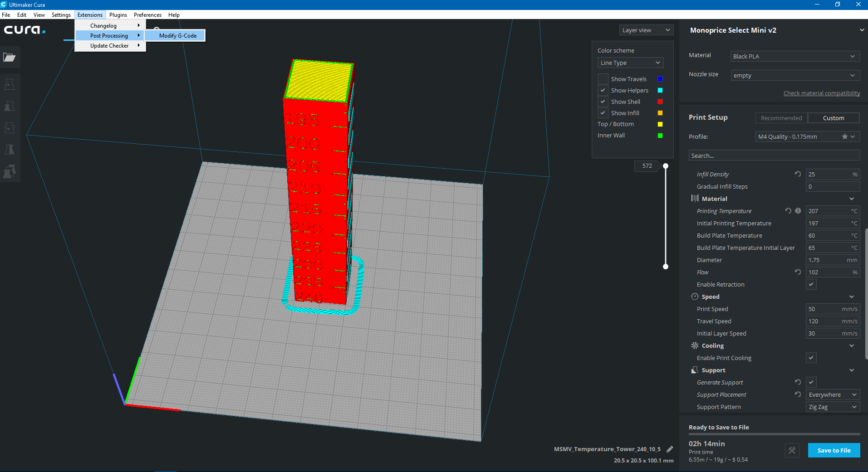Select Modify G-Code from the submenu
This screenshot has height=472, width=868.
tap(175, 35)
